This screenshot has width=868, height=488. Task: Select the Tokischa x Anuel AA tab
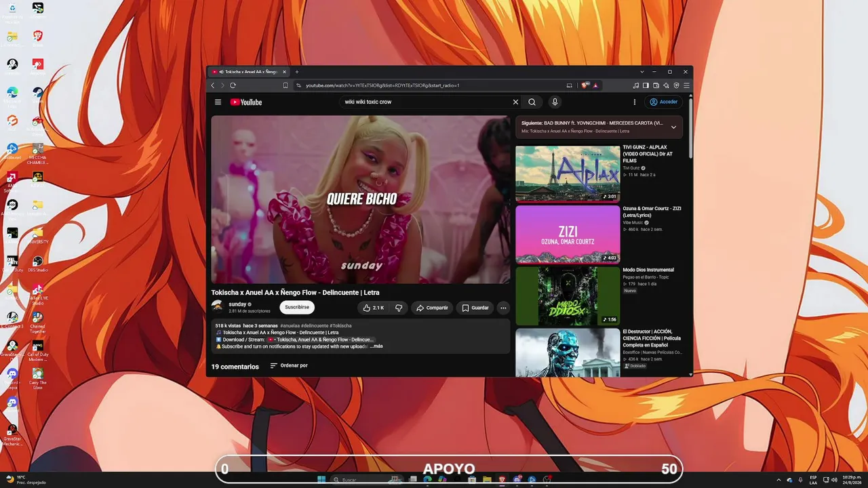pyautogui.click(x=249, y=72)
